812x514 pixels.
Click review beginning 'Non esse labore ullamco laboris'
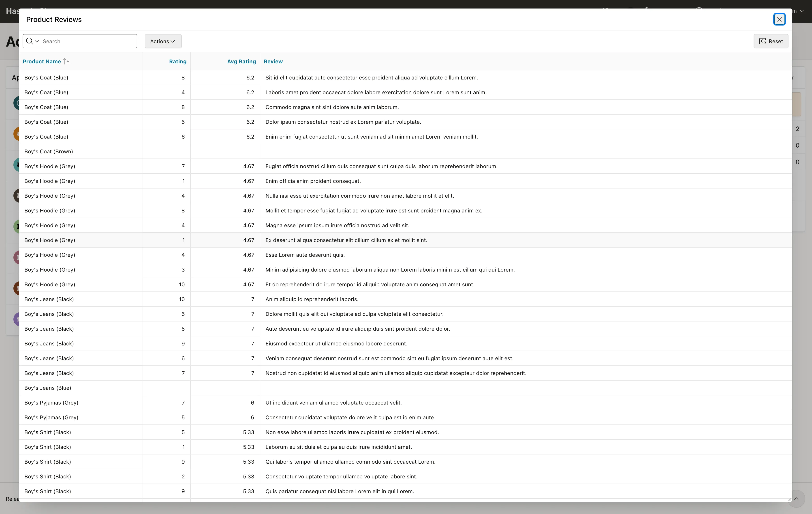click(x=352, y=432)
